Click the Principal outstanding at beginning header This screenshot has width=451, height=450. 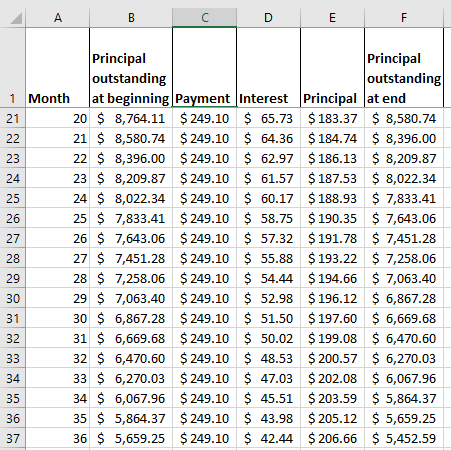[x=131, y=68]
